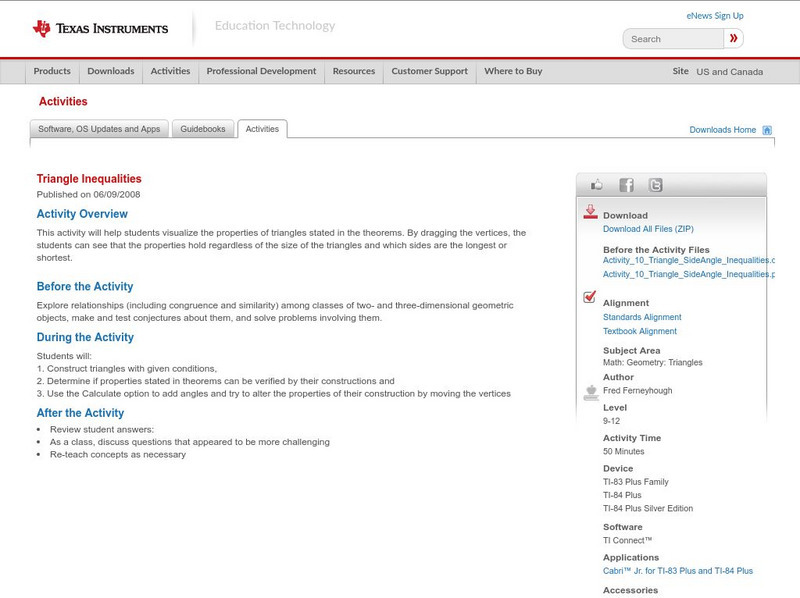Switch to the Guidebooks tab
The image size is (800, 598).
coord(203,129)
